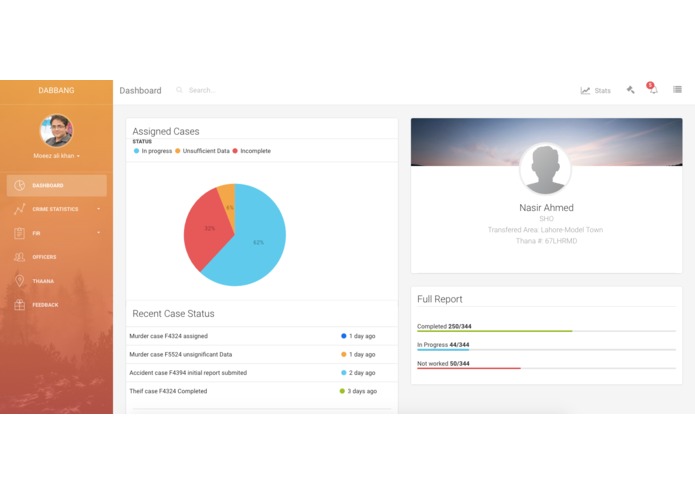Open Officers menu item
This screenshot has height=494, width=695.
(x=57, y=257)
